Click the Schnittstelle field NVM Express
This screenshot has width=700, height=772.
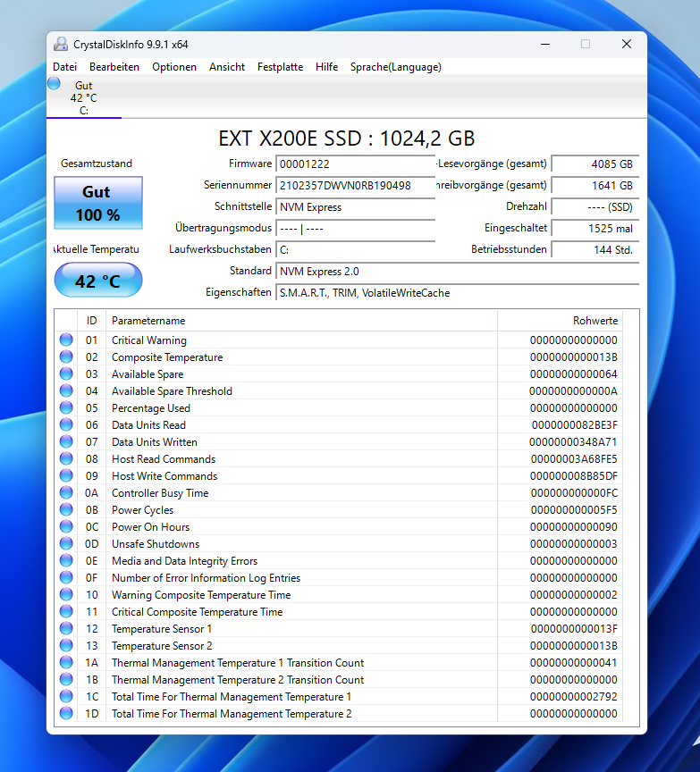[x=355, y=207]
